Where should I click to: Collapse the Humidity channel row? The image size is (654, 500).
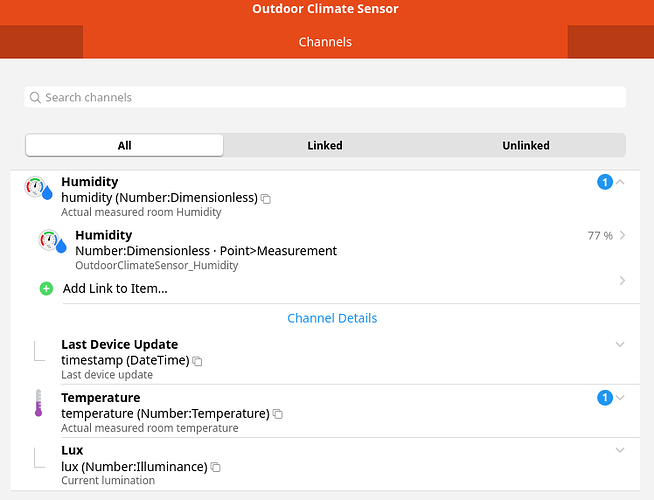(620, 182)
